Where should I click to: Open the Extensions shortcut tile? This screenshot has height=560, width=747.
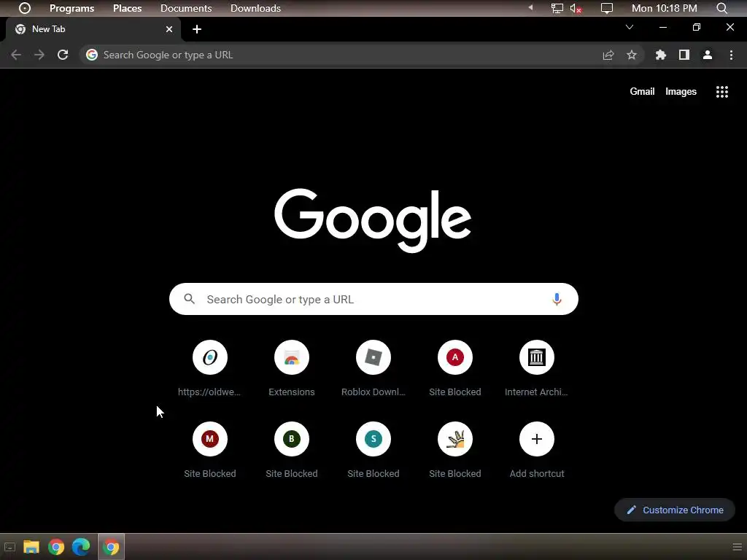point(292,368)
